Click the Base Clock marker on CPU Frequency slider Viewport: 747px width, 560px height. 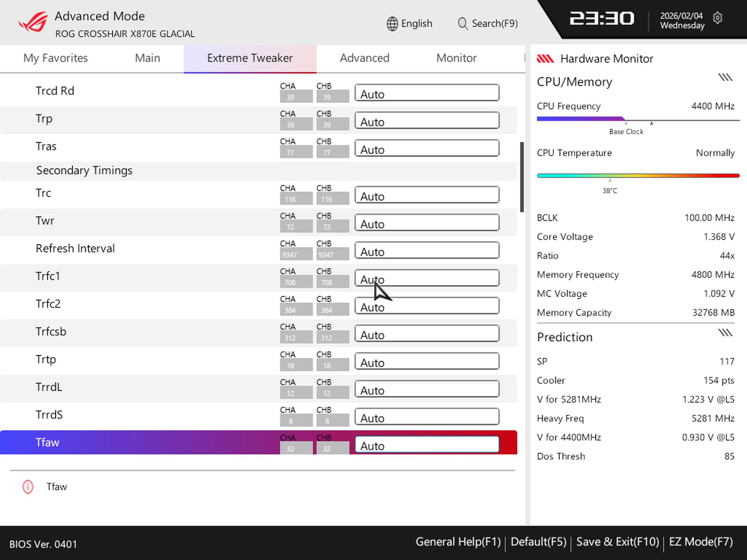(626, 124)
